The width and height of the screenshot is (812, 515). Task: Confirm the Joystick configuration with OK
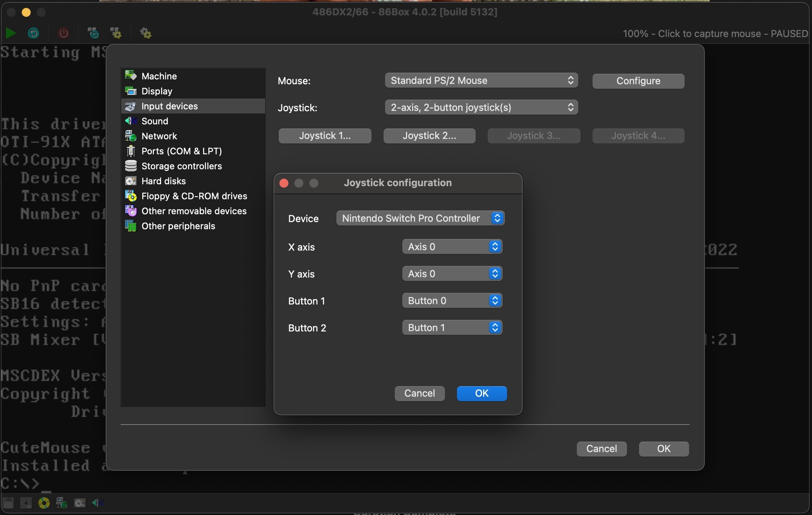482,394
